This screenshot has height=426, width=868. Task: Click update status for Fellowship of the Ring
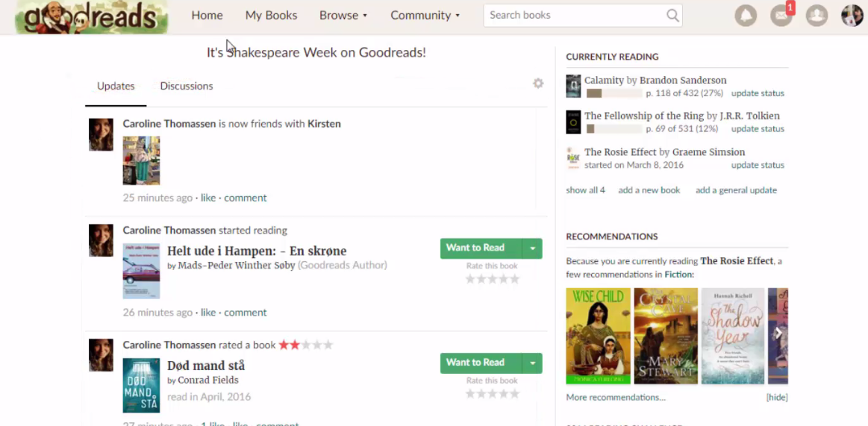(x=758, y=129)
